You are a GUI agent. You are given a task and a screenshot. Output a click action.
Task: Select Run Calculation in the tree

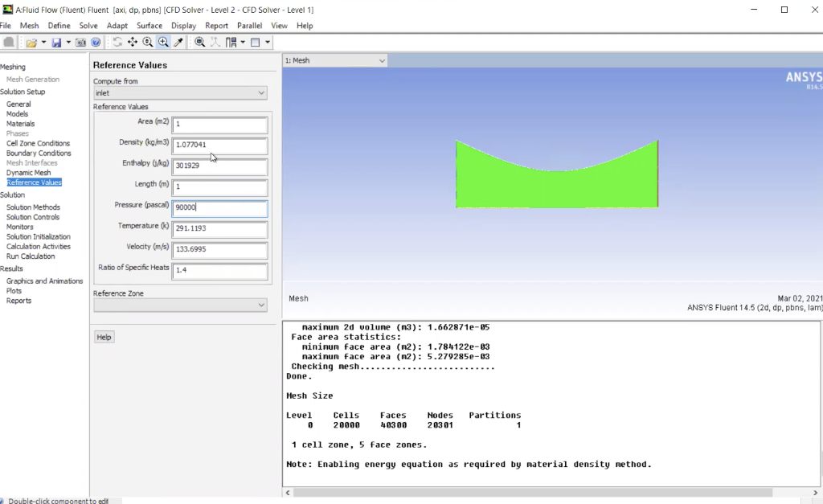31,256
